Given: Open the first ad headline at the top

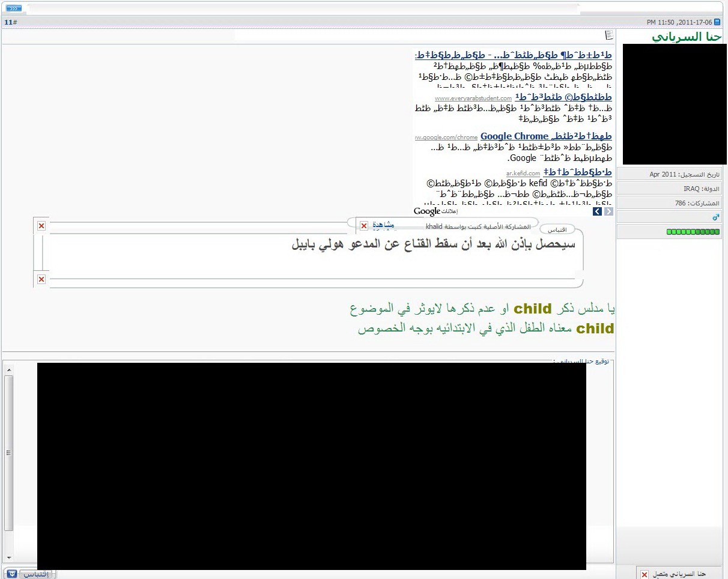Looking at the screenshot, I should [514, 55].
